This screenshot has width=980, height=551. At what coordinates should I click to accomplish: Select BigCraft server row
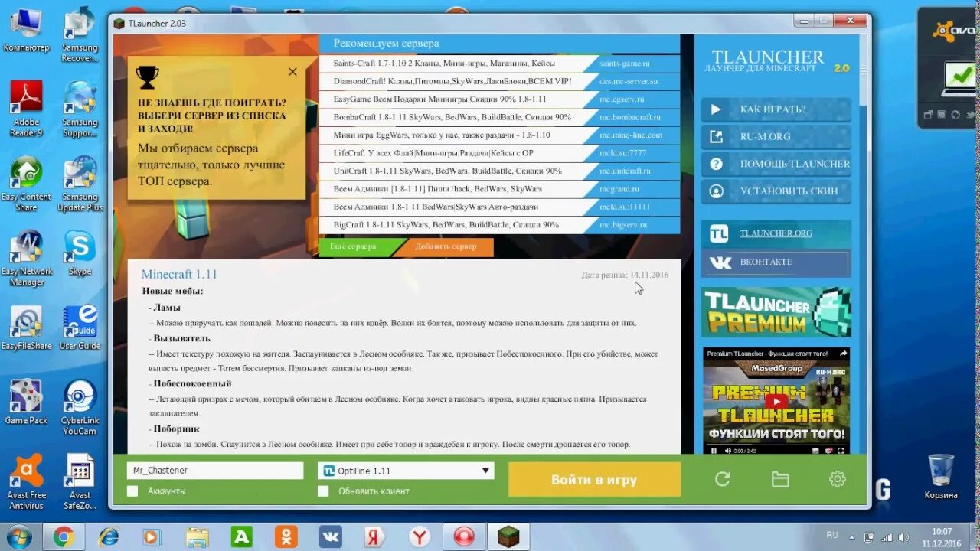(x=499, y=225)
